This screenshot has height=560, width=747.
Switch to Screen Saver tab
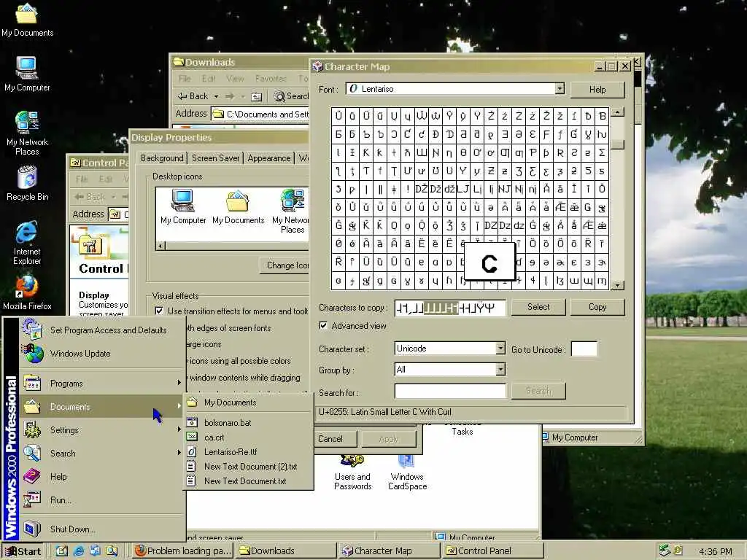click(x=215, y=158)
